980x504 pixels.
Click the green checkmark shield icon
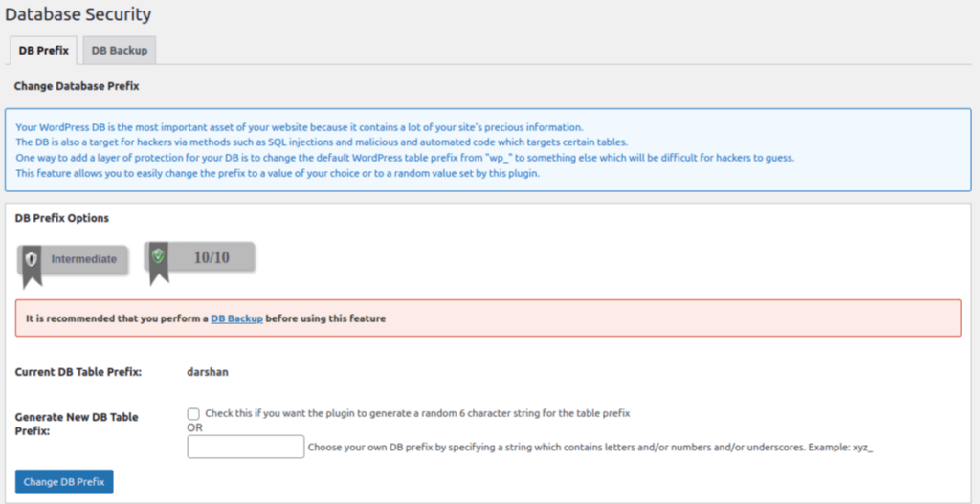pos(158,255)
